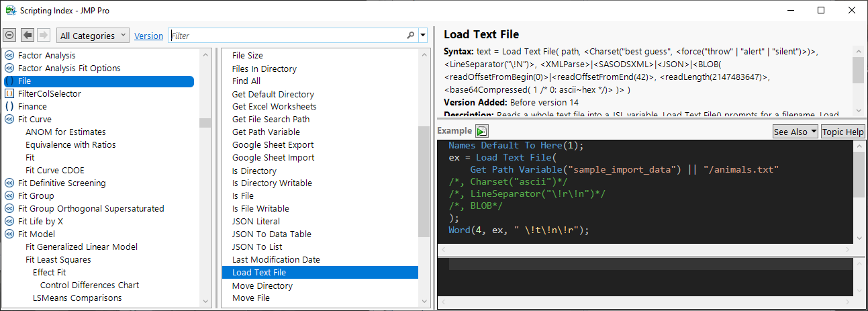This screenshot has height=311, width=868.
Task: Click the Factor Analysis object icon
Action: tap(9, 56)
